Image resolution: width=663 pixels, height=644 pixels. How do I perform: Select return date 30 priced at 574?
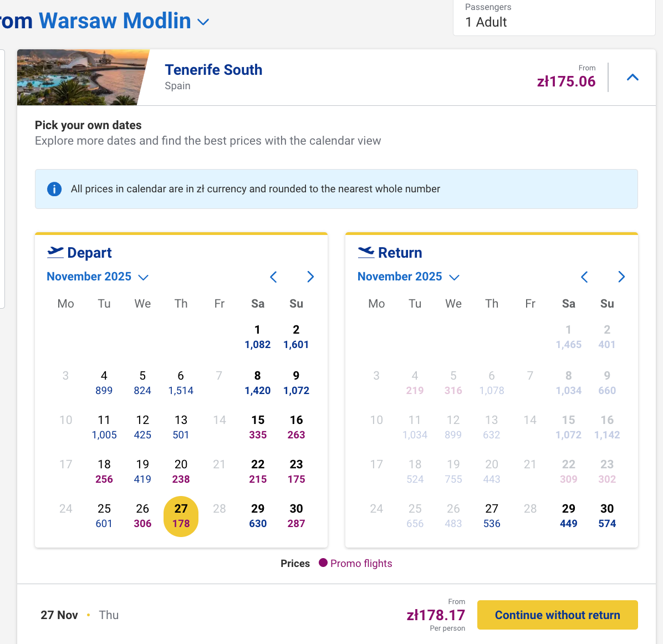pyautogui.click(x=607, y=516)
